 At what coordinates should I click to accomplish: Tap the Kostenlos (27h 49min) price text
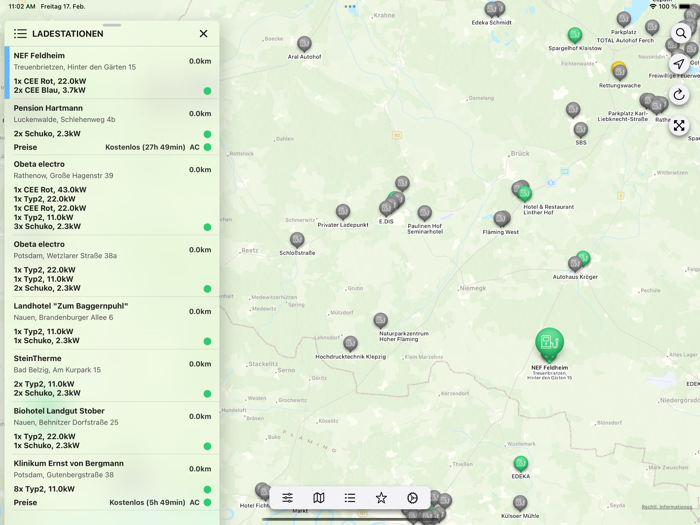pyautogui.click(x=145, y=147)
